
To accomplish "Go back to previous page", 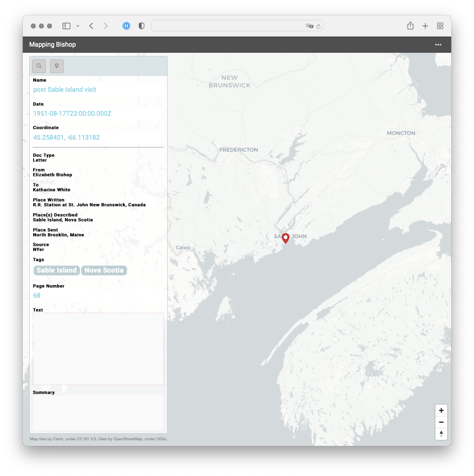I will [91, 26].
